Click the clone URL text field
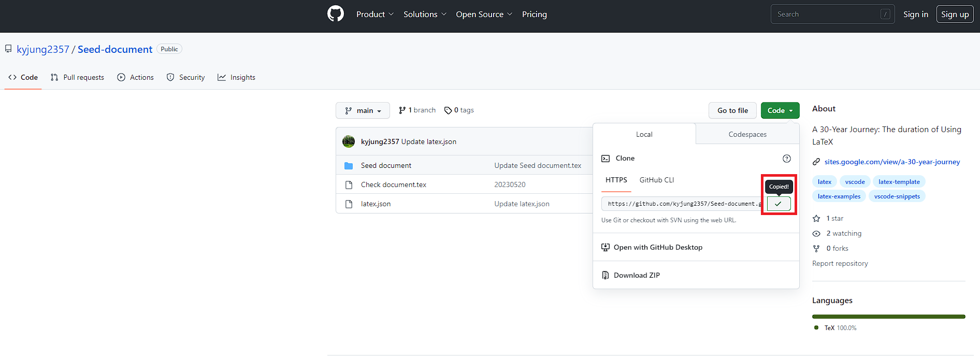Screen dimensions: 980x356 [682, 204]
